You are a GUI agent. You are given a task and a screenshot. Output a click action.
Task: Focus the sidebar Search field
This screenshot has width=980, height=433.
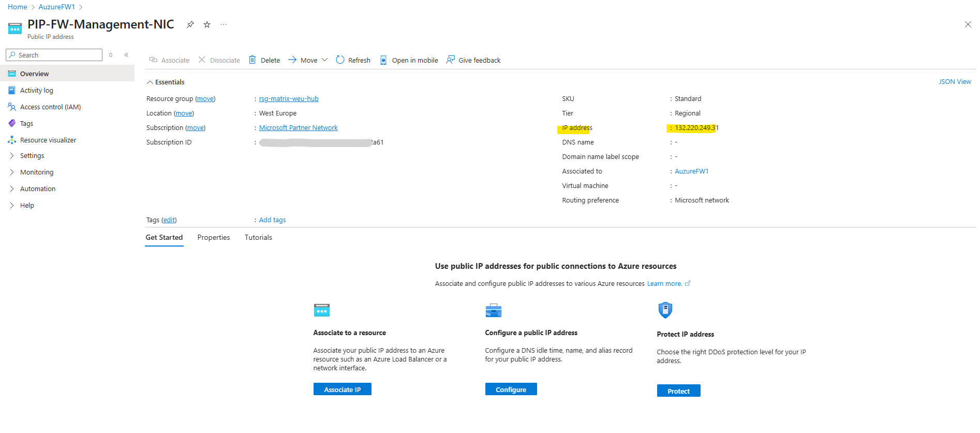[x=54, y=55]
